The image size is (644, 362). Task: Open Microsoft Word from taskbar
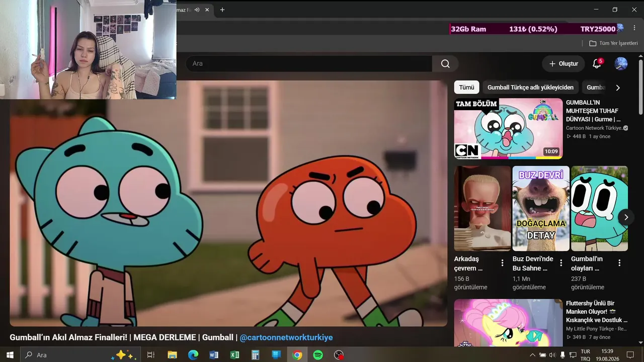pos(214,355)
